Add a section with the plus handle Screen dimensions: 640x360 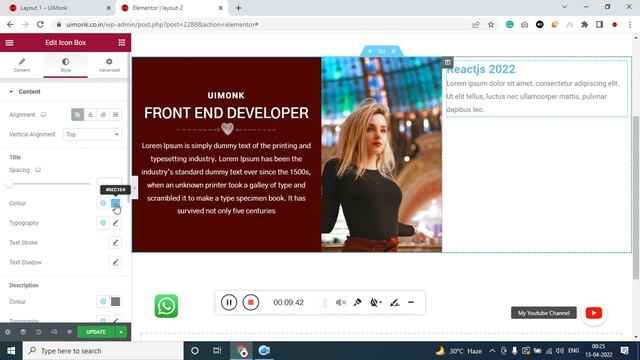[x=370, y=51]
